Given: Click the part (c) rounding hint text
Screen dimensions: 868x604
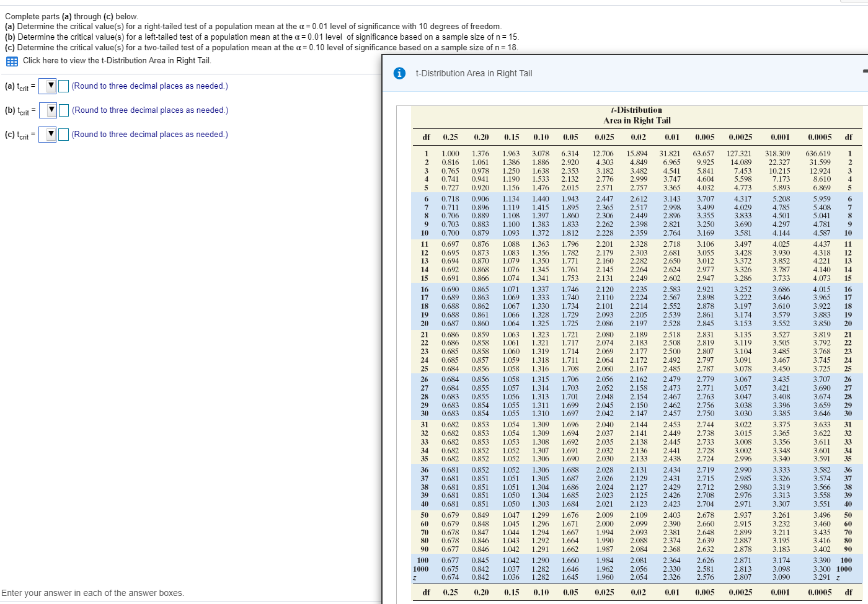Looking at the screenshot, I should (149, 135).
